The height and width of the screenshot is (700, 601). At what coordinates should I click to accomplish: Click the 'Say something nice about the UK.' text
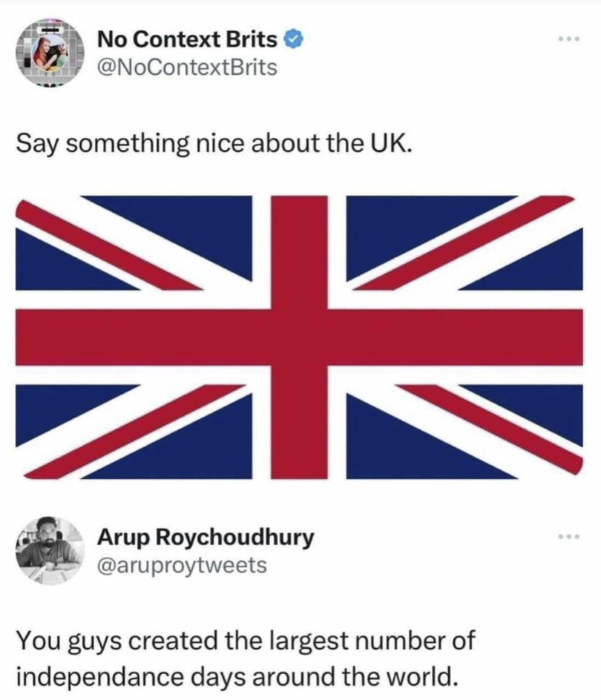tap(213, 142)
